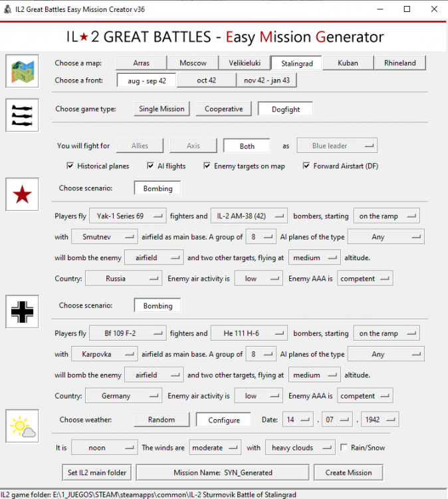
Task: Click the colorful map icon
Action: pyautogui.click(x=22, y=71)
